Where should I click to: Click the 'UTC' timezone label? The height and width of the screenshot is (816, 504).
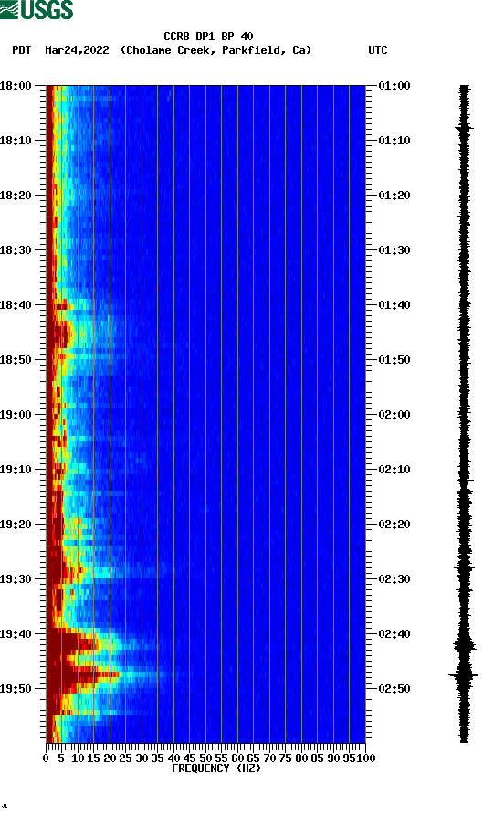coord(378,50)
